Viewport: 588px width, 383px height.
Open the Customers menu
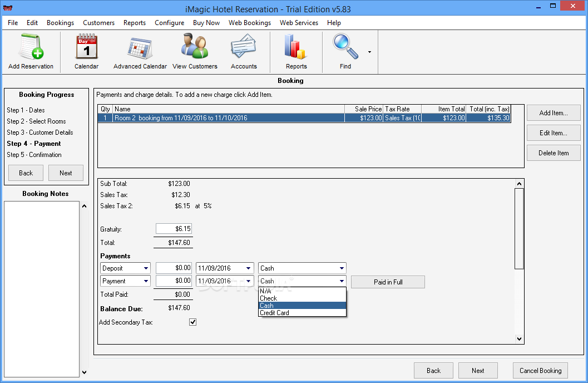tap(98, 22)
